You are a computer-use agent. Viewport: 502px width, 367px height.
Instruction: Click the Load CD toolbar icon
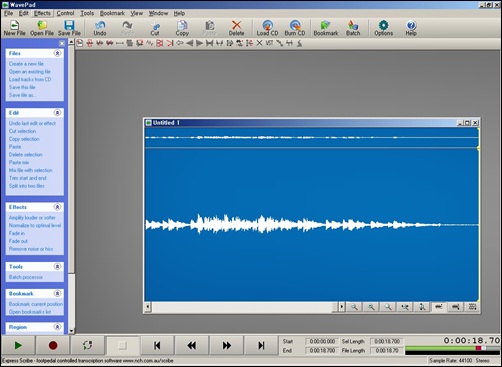pyautogui.click(x=267, y=28)
